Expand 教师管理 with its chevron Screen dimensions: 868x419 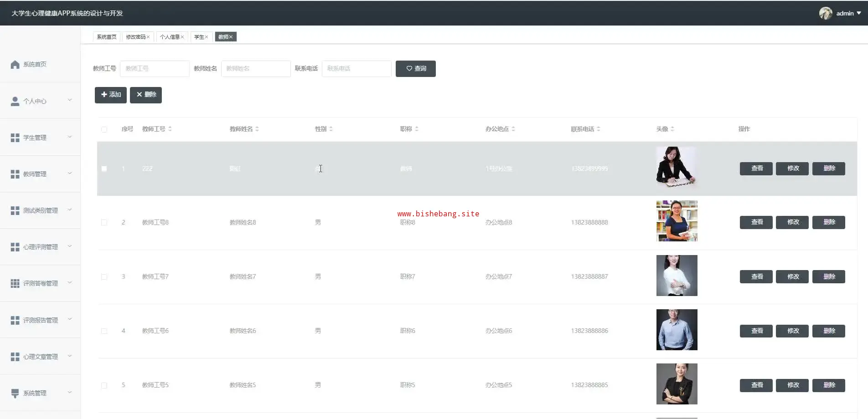tap(70, 173)
